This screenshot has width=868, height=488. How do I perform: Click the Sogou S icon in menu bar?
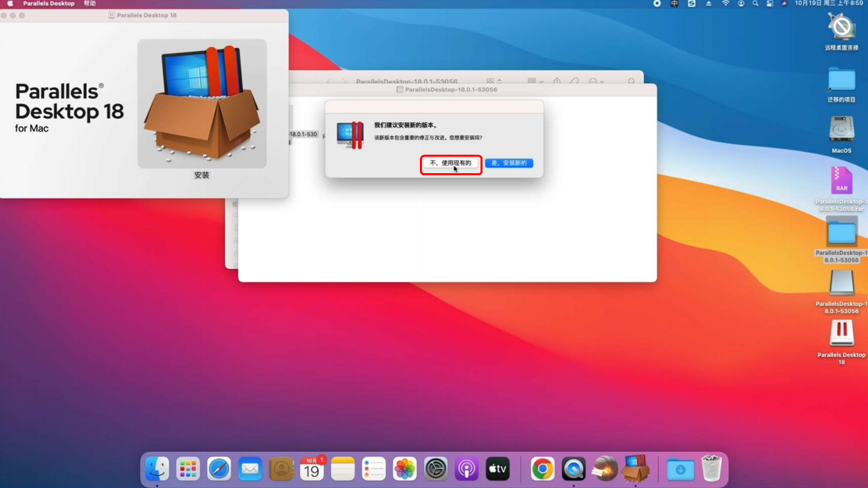[x=691, y=4]
